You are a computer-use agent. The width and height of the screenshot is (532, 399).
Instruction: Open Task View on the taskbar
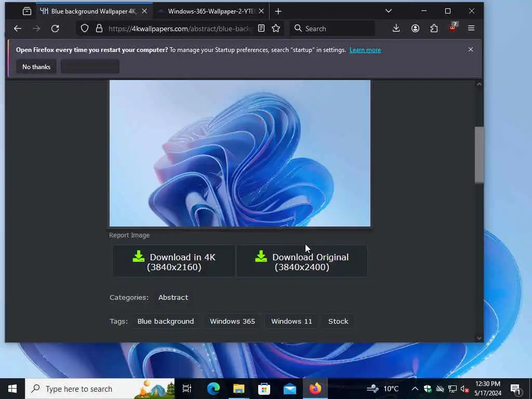187,389
